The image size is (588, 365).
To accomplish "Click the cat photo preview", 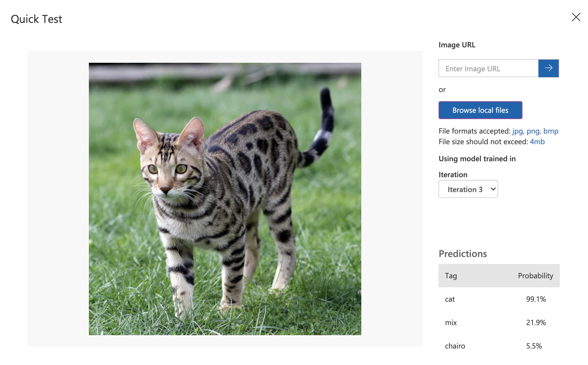I will (x=225, y=199).
